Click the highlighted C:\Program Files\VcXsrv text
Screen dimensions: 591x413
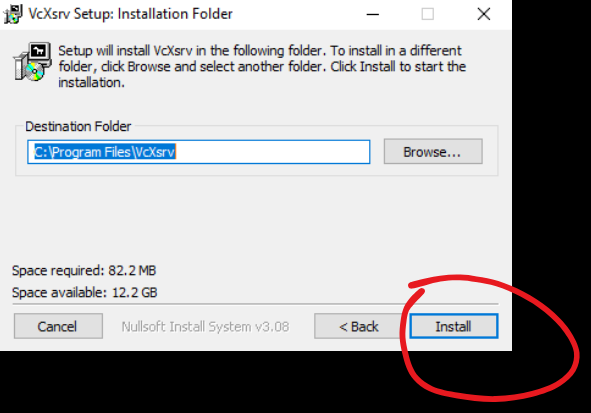tap(105, 152)
